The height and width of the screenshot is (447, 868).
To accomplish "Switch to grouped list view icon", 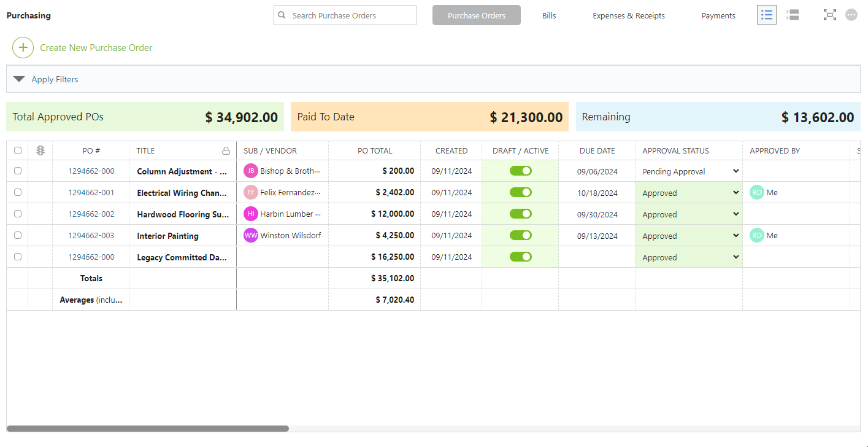I will click(x=793, y=15).
